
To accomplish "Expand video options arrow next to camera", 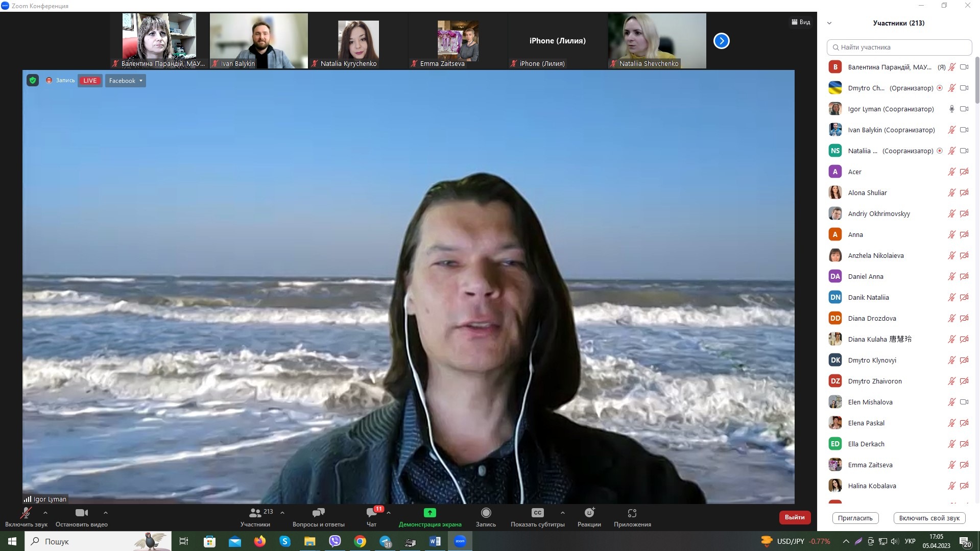I will (106, 513).
